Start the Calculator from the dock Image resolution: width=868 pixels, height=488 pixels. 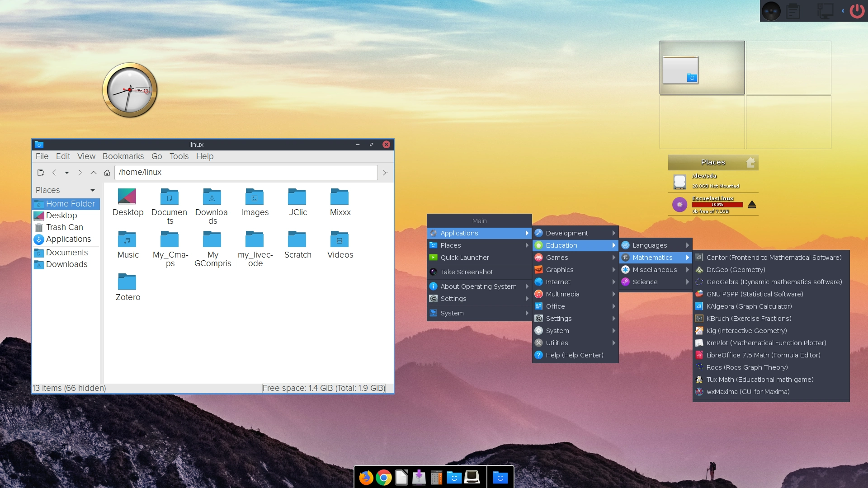(436, 477)
